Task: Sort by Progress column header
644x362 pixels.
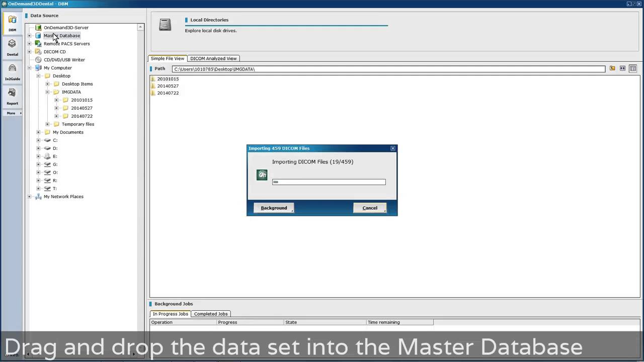Action: click(250, 322)
